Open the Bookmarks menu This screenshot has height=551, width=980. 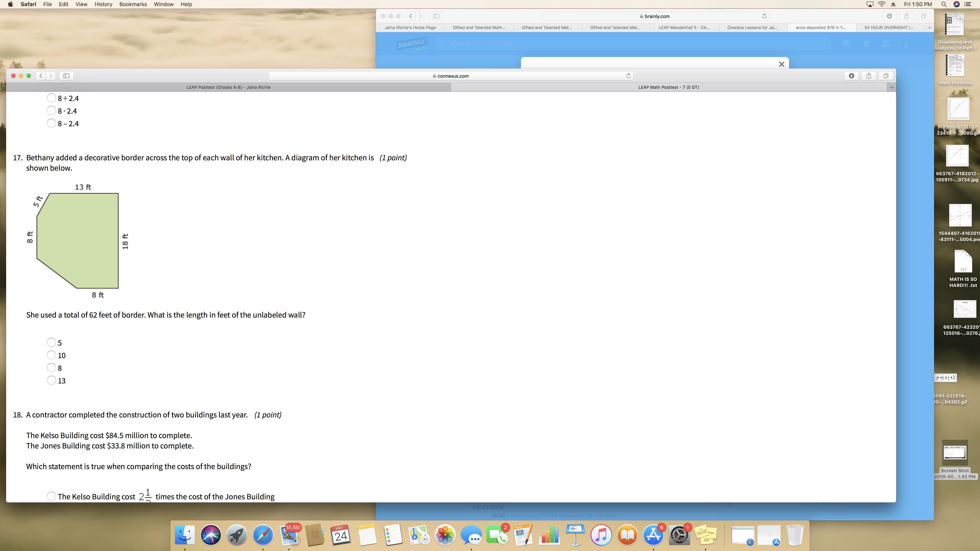pos(133,4)
